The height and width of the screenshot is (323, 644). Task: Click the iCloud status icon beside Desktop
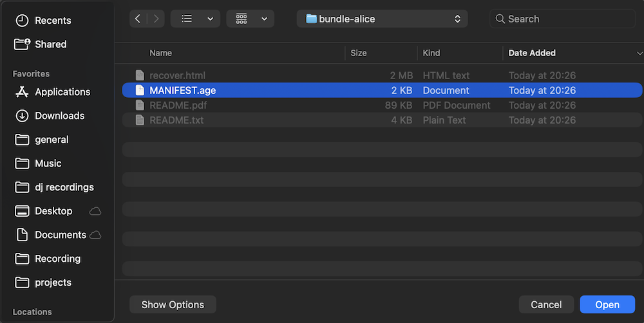[x=95, y=211]
